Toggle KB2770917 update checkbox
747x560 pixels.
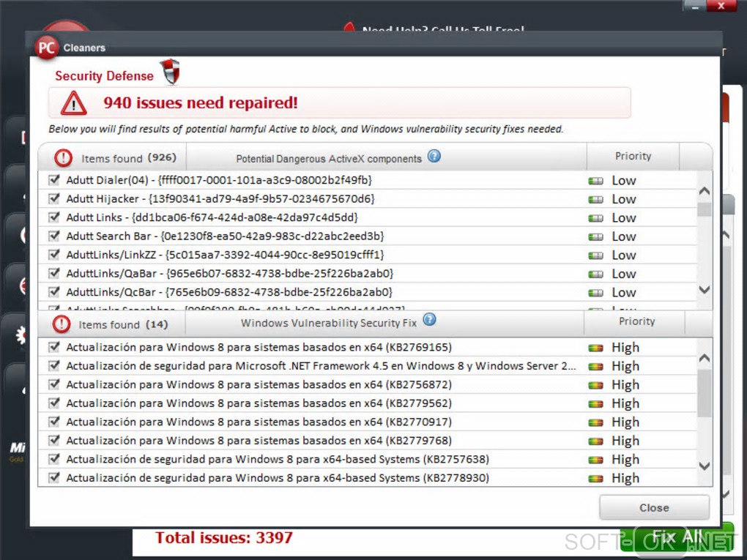click(54, 422)
